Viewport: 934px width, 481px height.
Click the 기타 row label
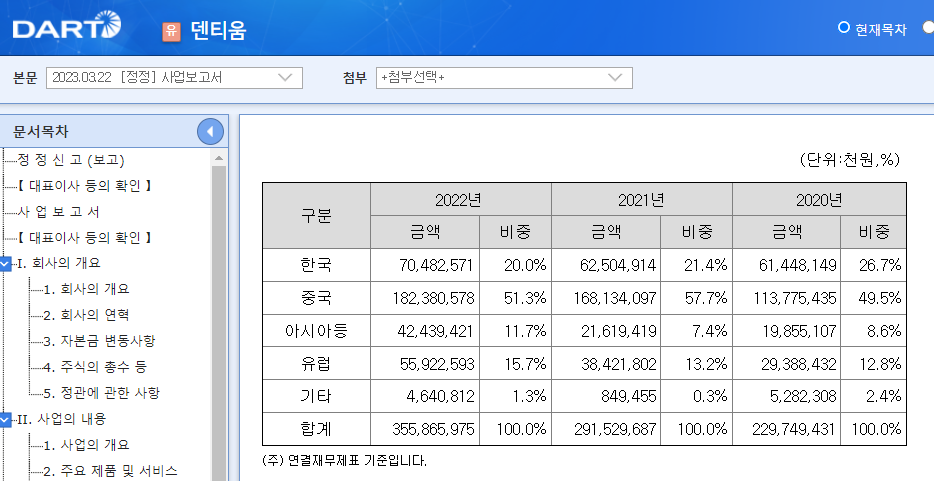316,396
